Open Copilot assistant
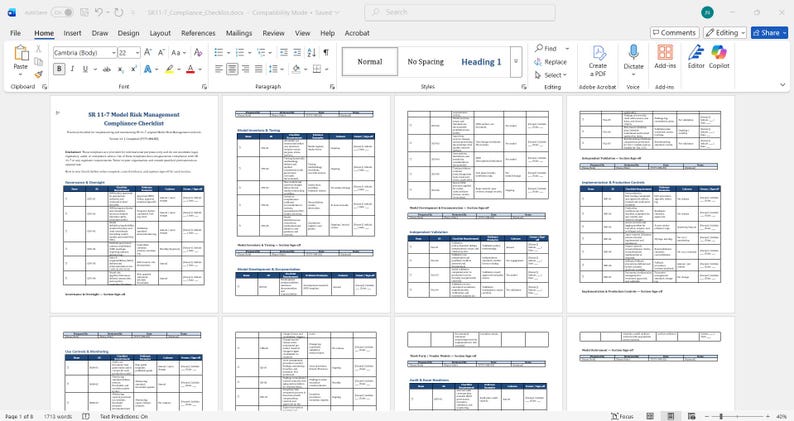Viewport: 794px width, 421px height. [719, 57]
